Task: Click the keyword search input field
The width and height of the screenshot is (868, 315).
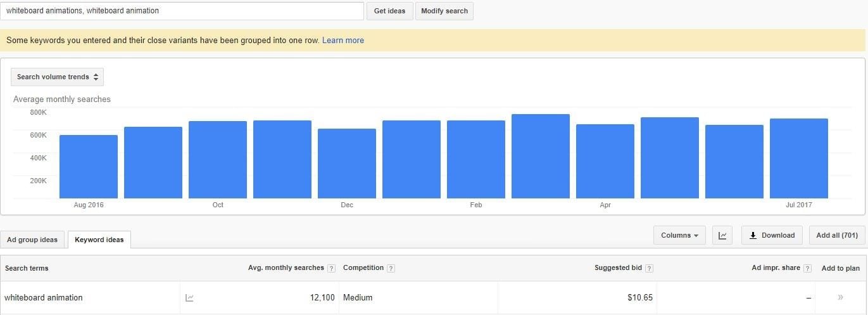Action: 182,11
